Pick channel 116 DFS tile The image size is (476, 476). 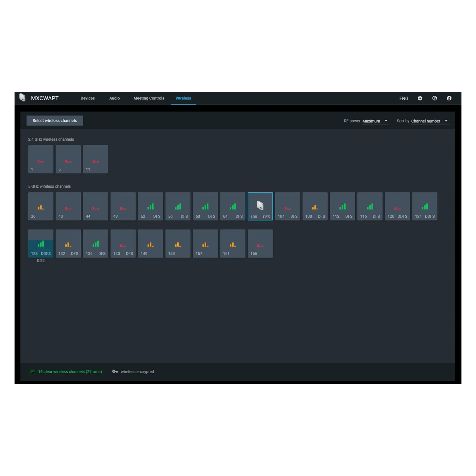(370, 206)
